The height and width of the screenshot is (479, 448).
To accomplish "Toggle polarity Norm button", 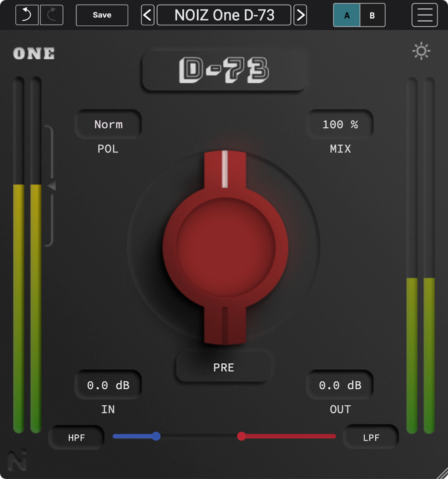I will [x=108, y=124].
